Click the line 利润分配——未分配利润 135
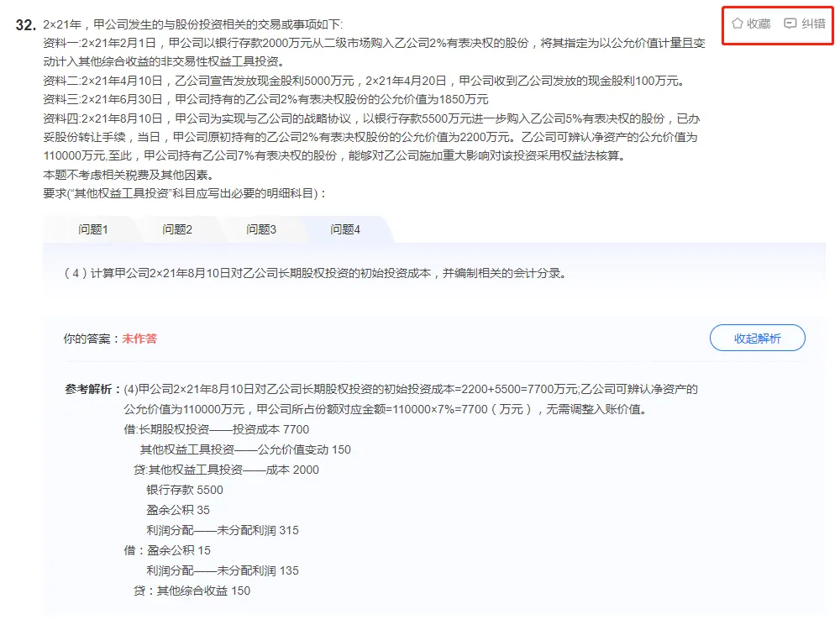840x625 pixels. (x=223, y=571)
